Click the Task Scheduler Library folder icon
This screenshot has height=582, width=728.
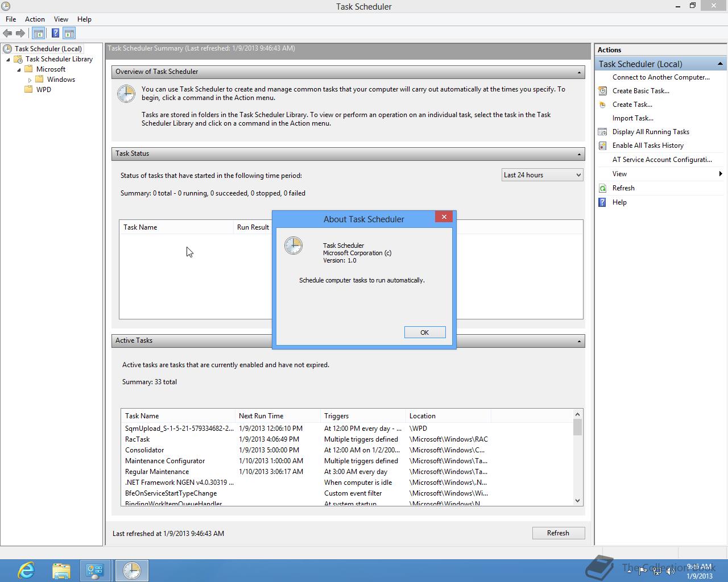[x=18, y=59]
